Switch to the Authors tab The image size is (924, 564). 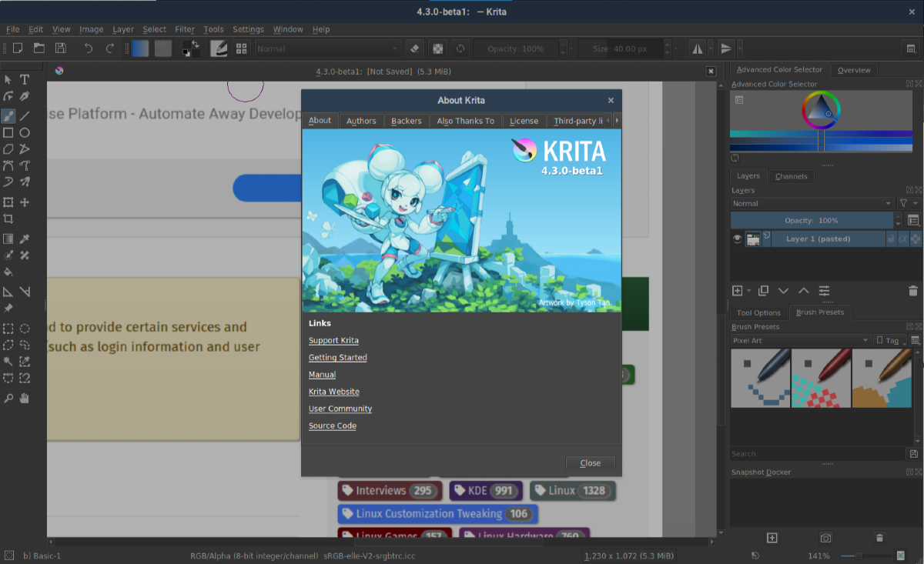click(x=360, y=121)
